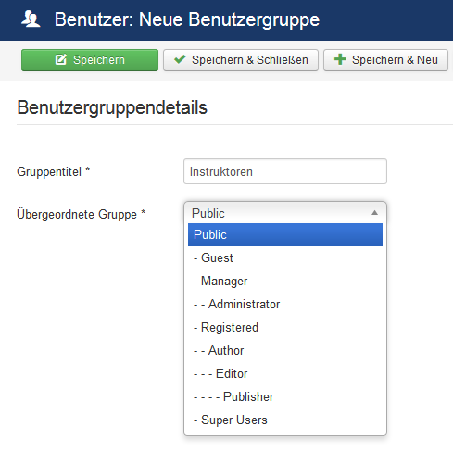
Task: Pick Editor in the dropdown list
Action: (x=285, y=373)
